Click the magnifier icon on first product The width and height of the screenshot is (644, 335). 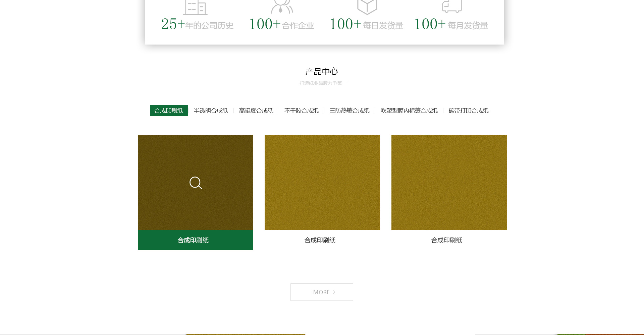(x=196, y=183)
